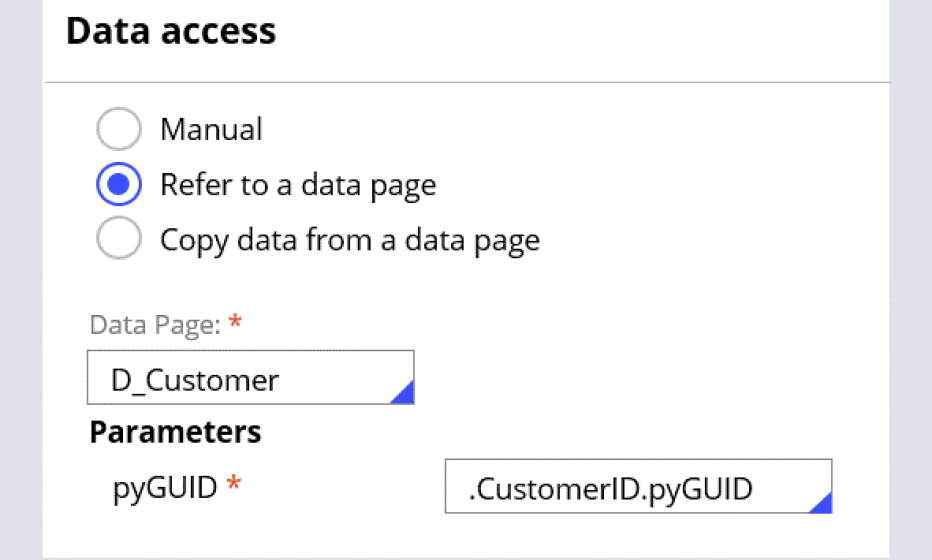The width and height of the screenshot is (932, 560).
Task: Click the red asterisk beside pyGUID
Action: click(234, 487)
